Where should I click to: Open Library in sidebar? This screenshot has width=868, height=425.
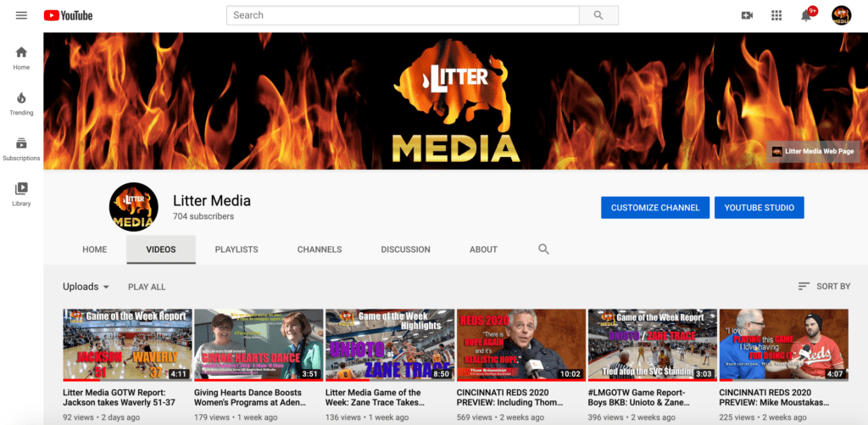click(21, 194)
